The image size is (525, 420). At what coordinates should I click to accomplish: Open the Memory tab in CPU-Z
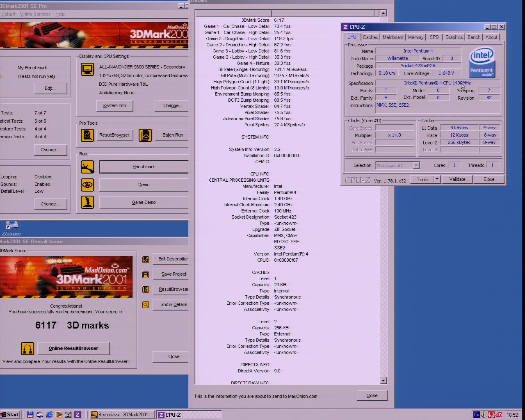415,37
